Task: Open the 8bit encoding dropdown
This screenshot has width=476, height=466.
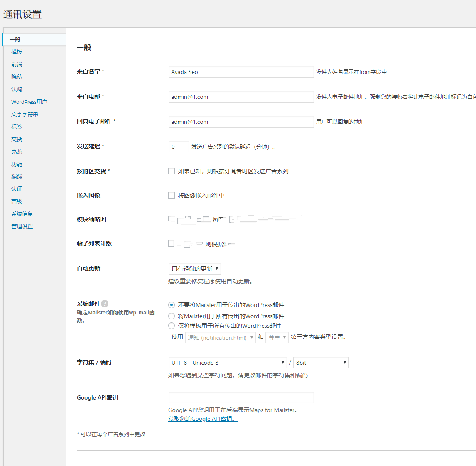Action: coord(321,363)
